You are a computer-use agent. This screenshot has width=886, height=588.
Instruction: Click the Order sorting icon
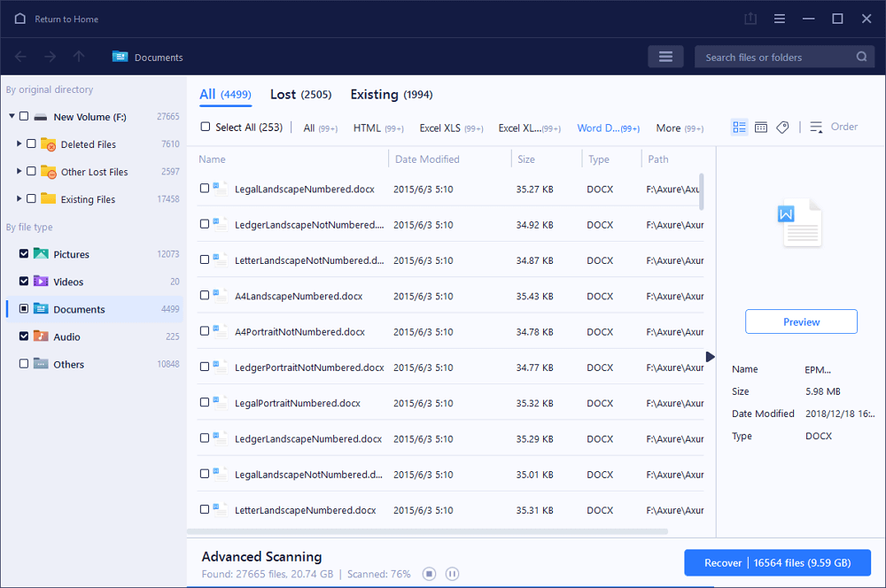[x=815, y=127]
